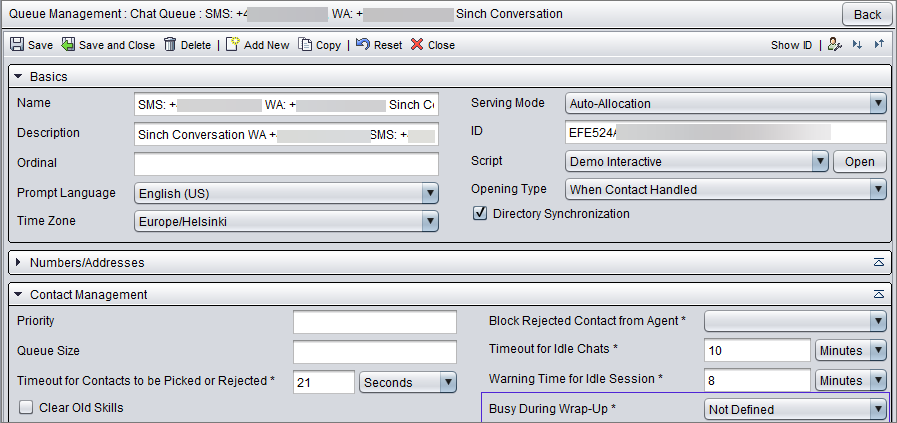Screen dimensions: 897x423
Task: Click the Save floppy disk icon
Action: pyautogui.click(x=17, y=45)
